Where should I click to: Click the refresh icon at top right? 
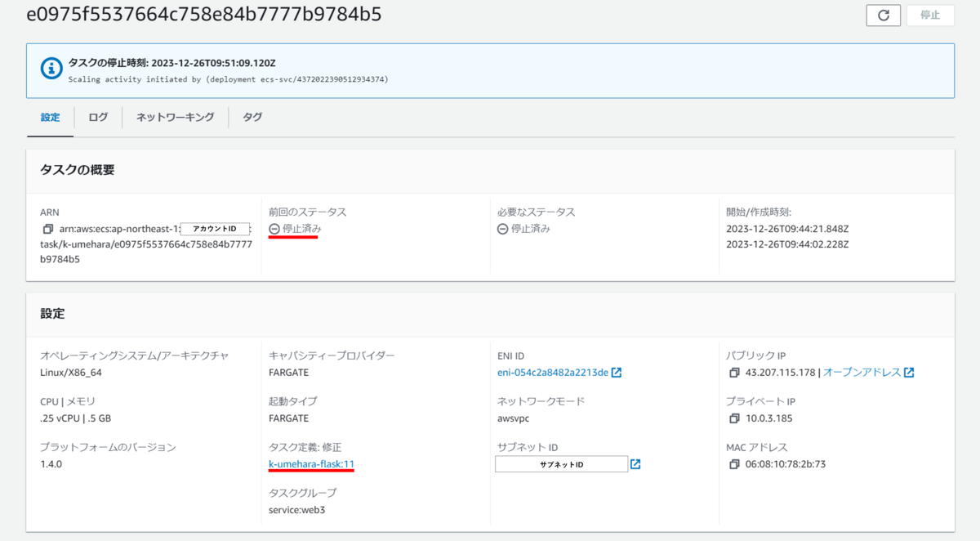(883, 15)
